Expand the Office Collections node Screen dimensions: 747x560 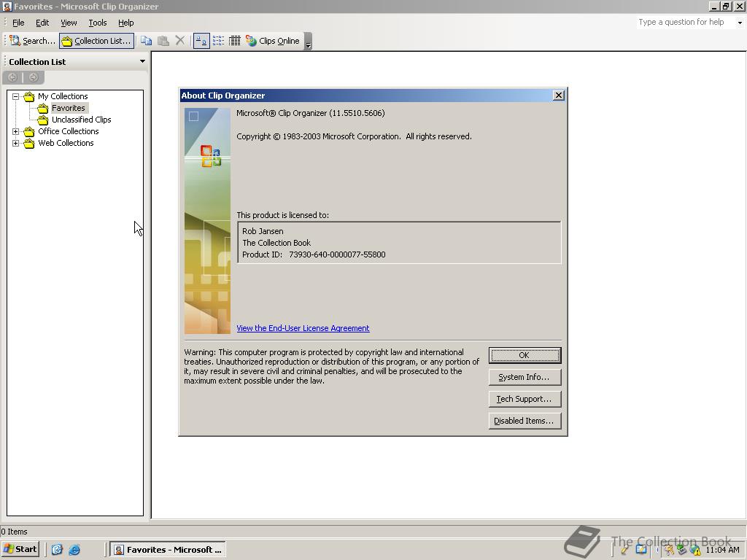(16, 131)
